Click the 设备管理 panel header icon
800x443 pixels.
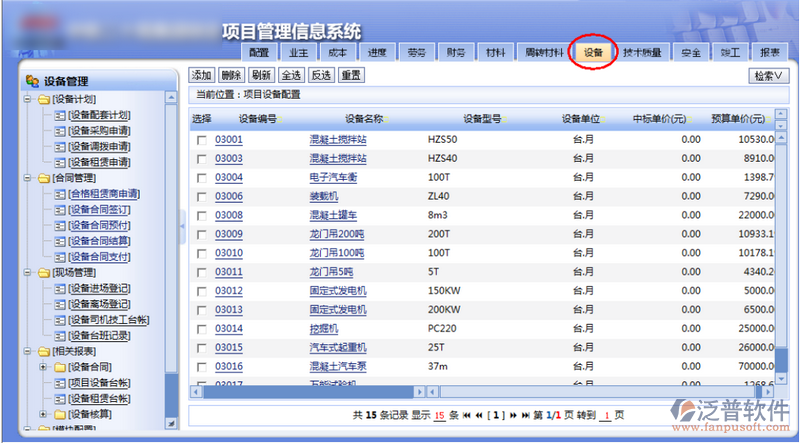32,81
